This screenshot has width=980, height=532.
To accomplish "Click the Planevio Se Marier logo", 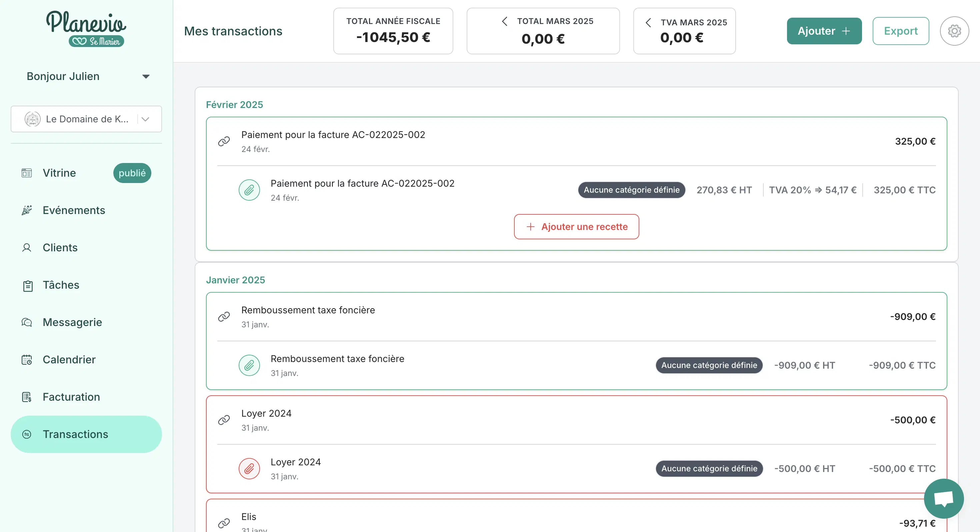I will (x=86, y=29).
